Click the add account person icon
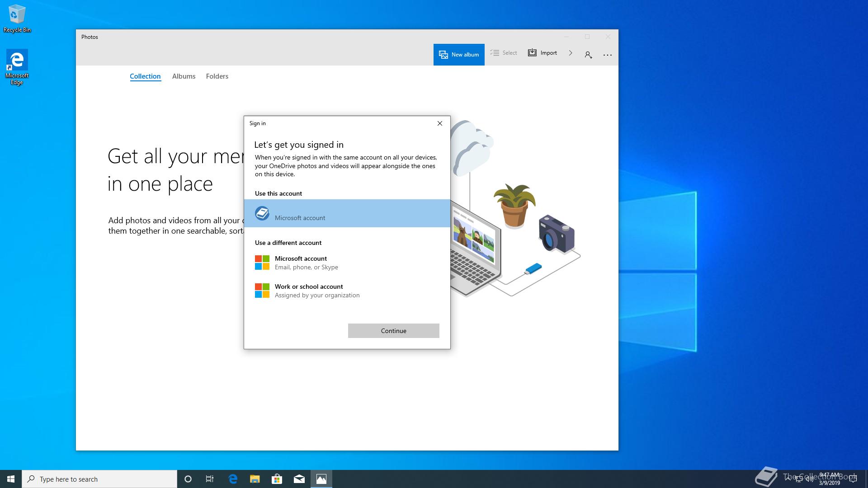Image resolution: width=868 pixels, height=488 pixels. [588, 55]
